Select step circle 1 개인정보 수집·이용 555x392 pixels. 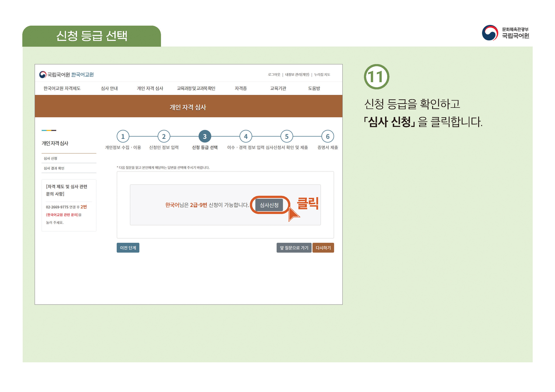tap(124, 136)
